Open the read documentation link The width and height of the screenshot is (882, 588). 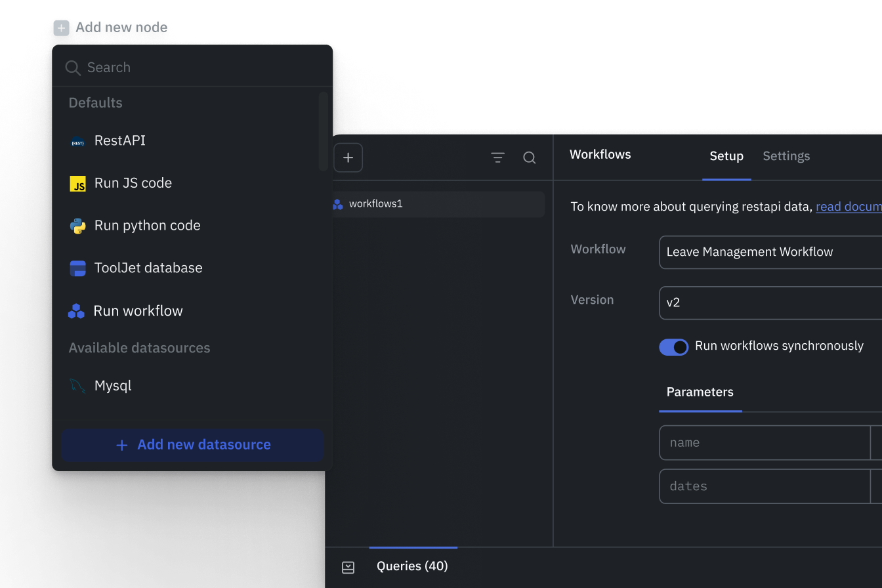(x=848, y=207)
